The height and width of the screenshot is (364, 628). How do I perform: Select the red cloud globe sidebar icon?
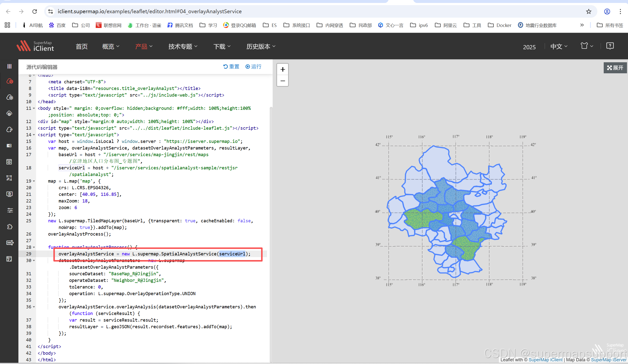10,81
